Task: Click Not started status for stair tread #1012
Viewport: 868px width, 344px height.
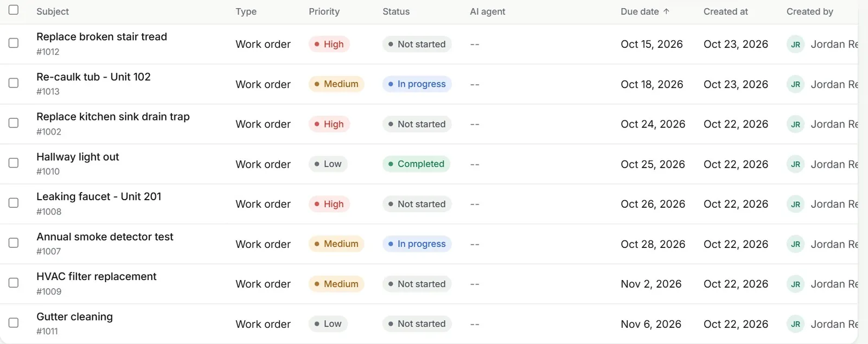Action: (417, 44)
